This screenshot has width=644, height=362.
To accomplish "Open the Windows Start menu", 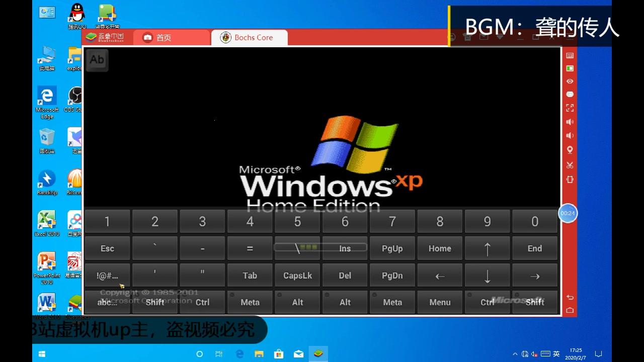I will [x=42, y=354].
